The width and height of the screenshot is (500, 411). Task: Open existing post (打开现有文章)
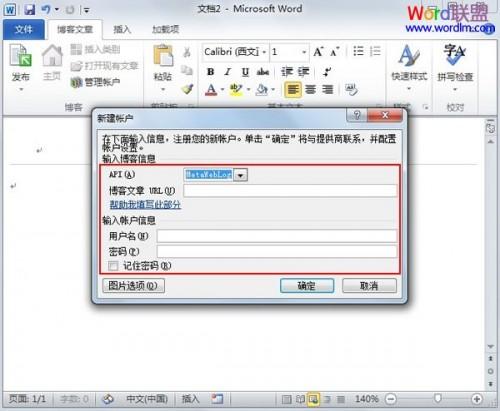[104, 66]
